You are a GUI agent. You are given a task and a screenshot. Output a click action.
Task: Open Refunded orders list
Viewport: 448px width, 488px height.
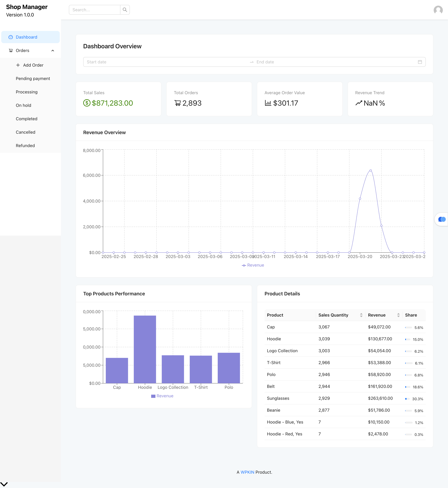click(25, 145)
